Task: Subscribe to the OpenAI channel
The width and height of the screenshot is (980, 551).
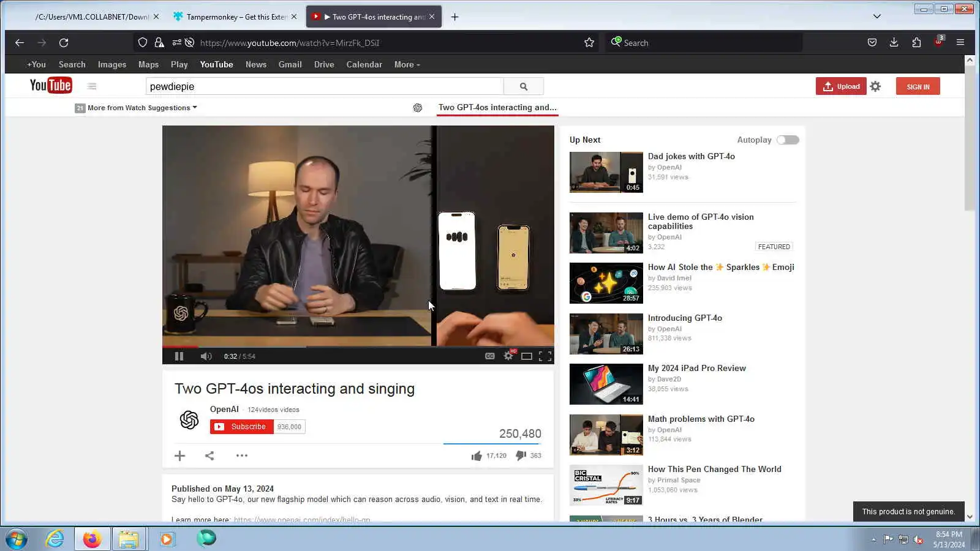Action: coord(241,427)
